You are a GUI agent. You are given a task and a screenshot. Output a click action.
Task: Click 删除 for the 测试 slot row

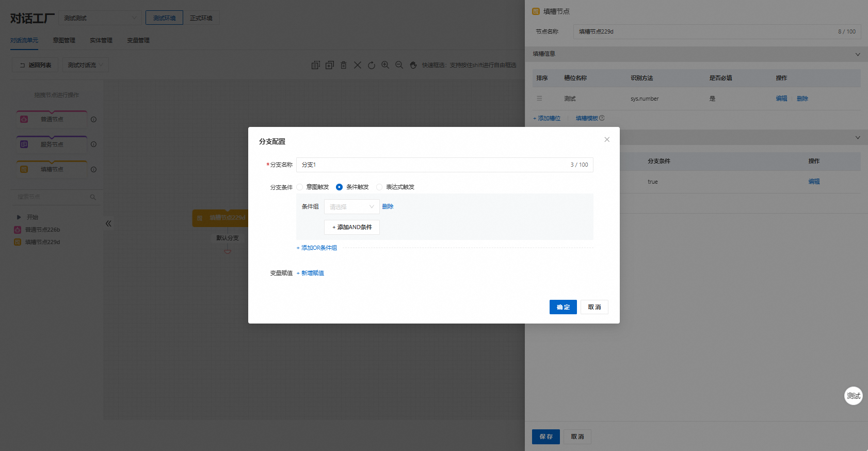(802, 99)
